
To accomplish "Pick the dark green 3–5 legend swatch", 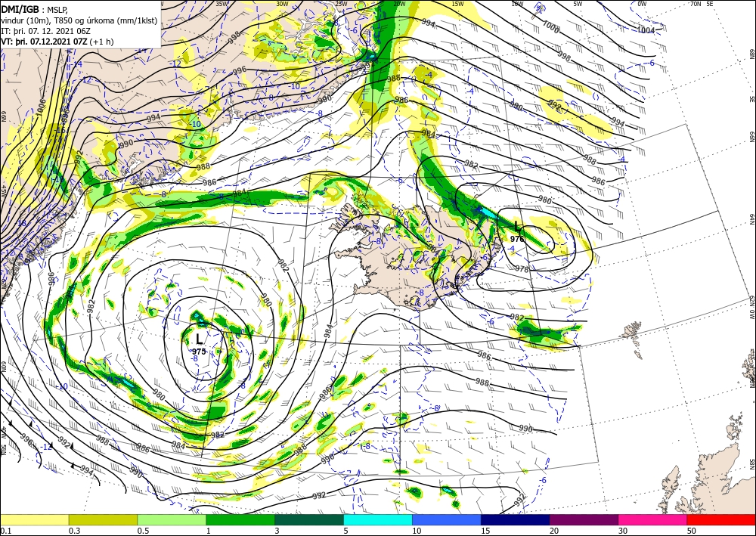I will click(x=309, y=519).
